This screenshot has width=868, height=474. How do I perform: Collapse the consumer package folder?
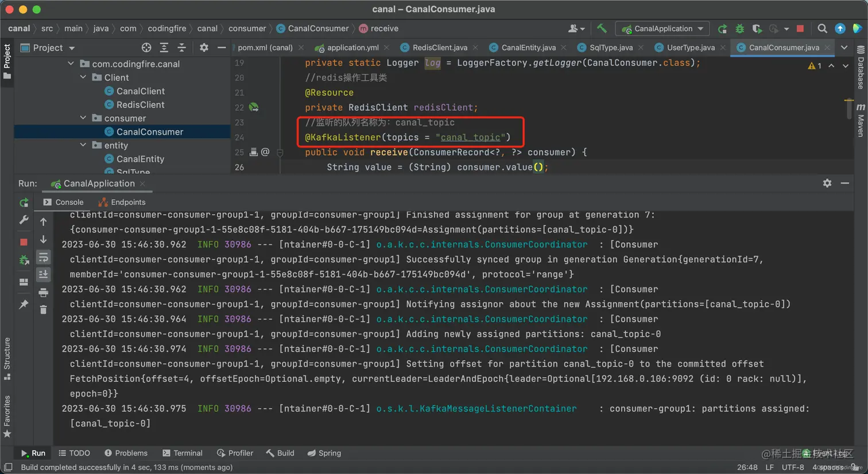pos(83,118)
